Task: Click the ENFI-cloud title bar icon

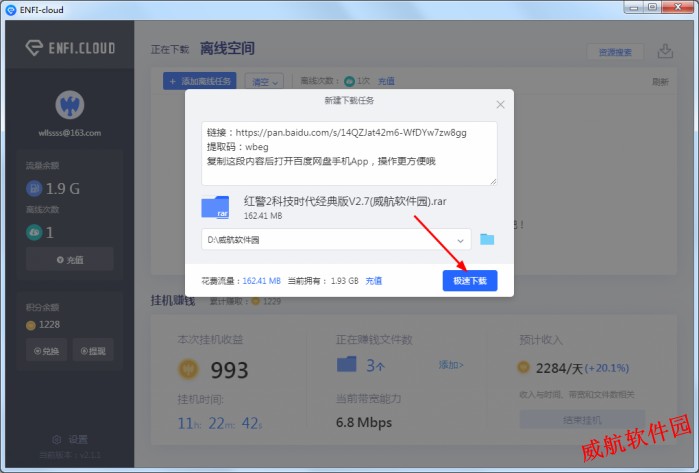Action: click(x=11, y=10)
